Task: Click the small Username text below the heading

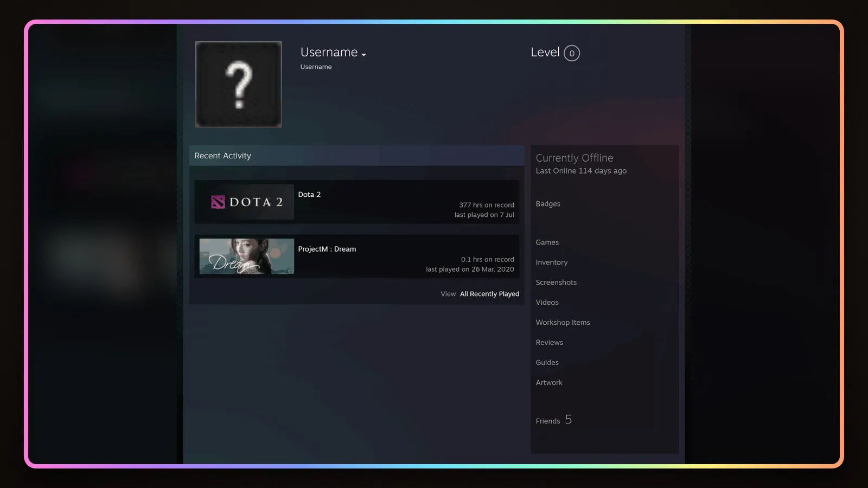Action: click(x=316, y=67)
